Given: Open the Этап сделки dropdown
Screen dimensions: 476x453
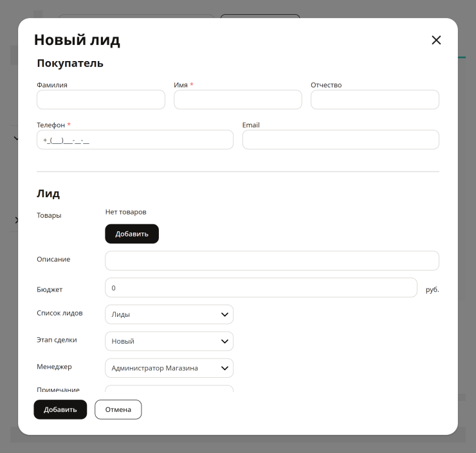Looking at the screenshot, I should pyautogui.click(x=169, y=341).
